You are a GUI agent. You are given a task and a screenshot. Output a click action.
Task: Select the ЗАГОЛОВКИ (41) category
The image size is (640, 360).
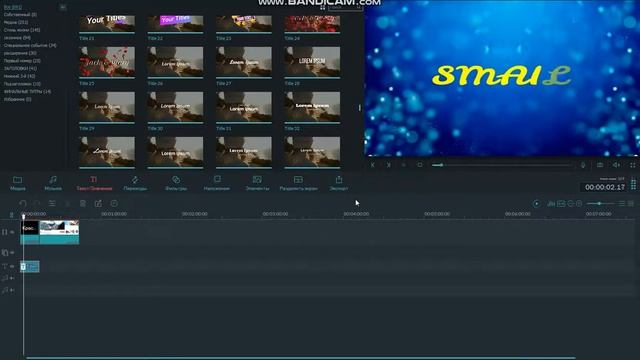(x=20, y=68)
